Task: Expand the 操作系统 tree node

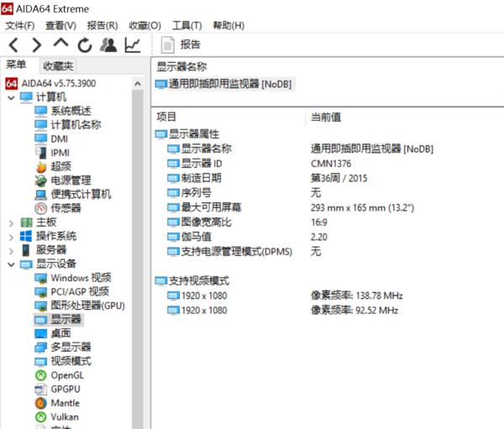Action: [x=11, y=237]
